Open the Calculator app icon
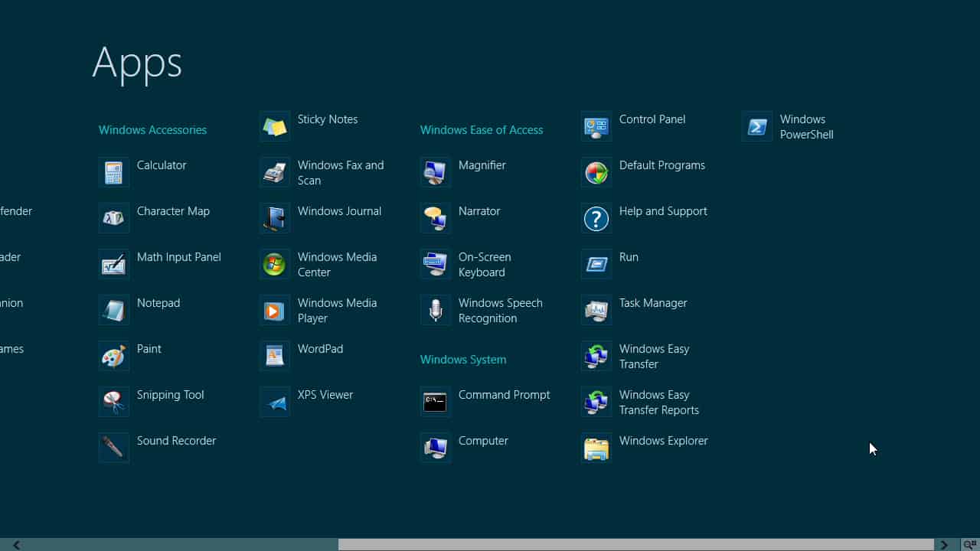This screenshot has width=980, height=551. pyautogui.click(x=114, y=173)
